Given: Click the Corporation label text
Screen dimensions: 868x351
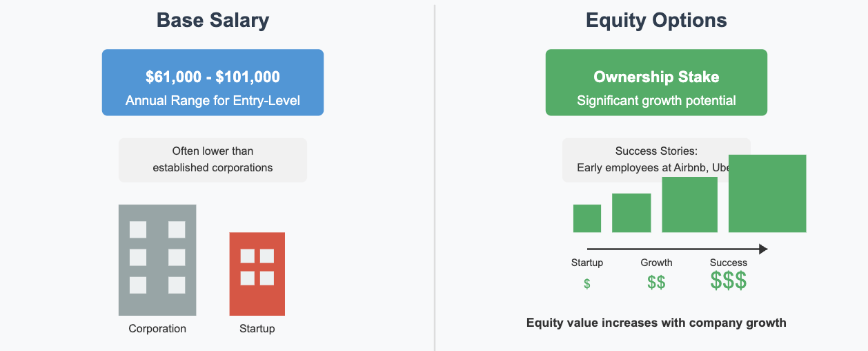Looking at the screenshot, I should pyautogui.click(x=157, y=329).
